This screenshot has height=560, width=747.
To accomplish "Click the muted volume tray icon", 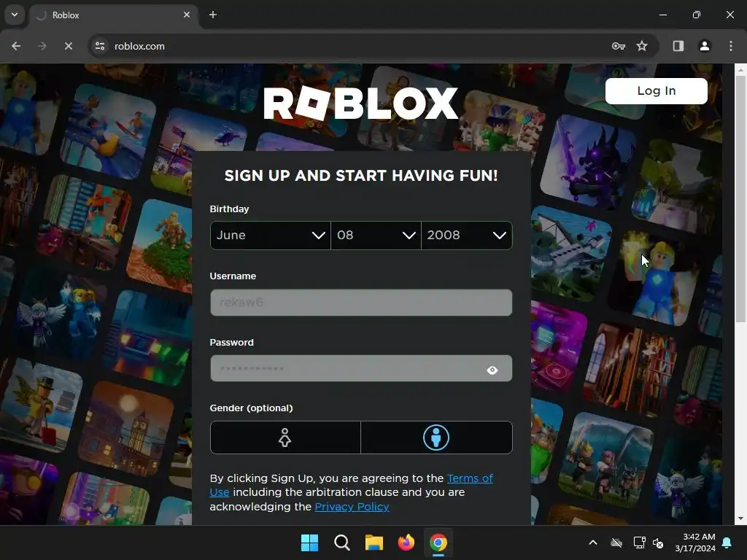I will coord(659,542).
